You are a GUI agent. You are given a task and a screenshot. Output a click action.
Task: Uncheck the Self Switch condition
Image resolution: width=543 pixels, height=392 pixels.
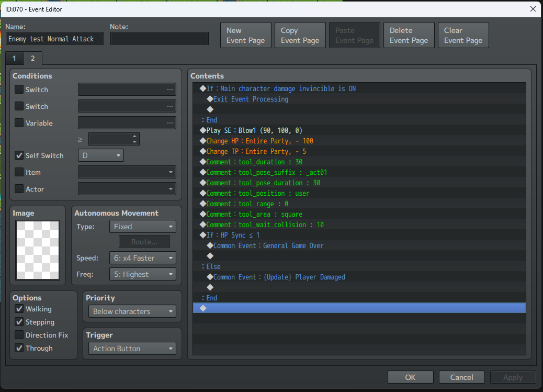(x=19, y=155)
